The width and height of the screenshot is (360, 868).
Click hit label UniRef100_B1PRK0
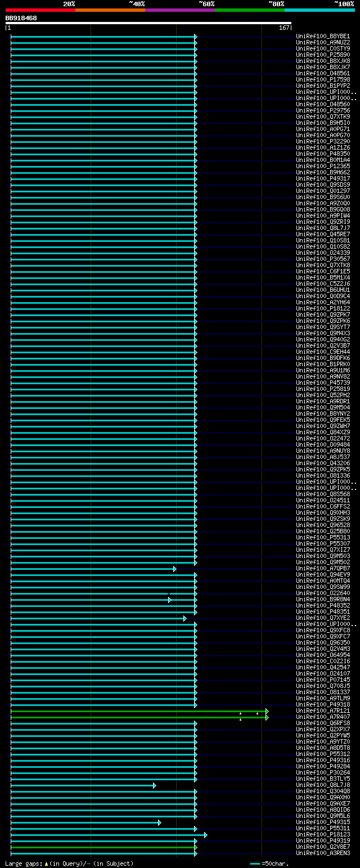(x=323, y=365)
